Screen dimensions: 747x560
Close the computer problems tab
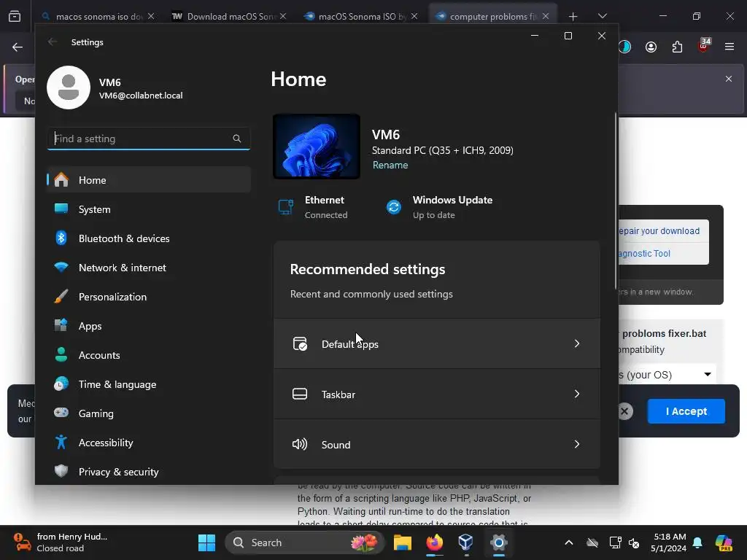(x=546, y=16)
